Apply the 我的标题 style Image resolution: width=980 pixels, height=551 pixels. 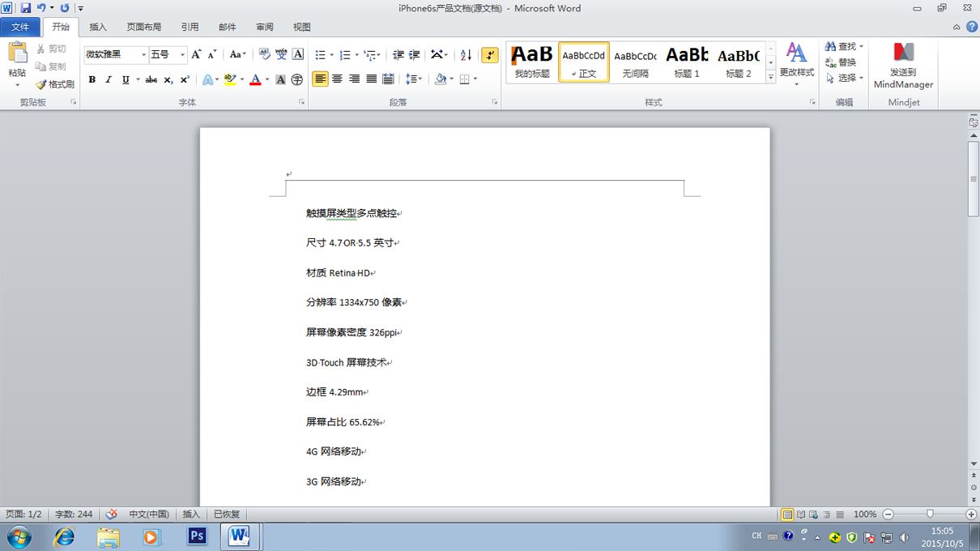pyautogui.click(x=532, y=62)
